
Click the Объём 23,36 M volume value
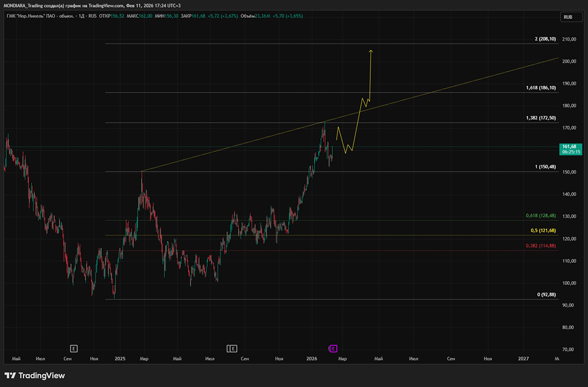255,16
